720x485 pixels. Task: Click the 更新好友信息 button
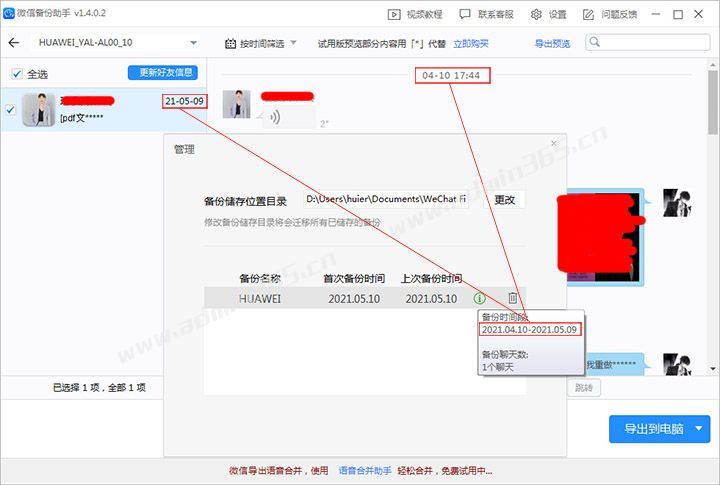[x=163, y=72]
